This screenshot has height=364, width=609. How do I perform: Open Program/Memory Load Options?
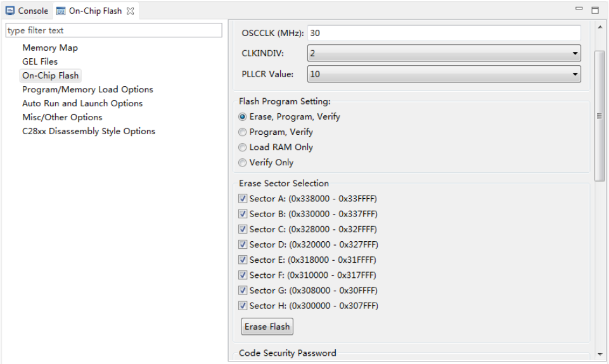tap(87, 90)
